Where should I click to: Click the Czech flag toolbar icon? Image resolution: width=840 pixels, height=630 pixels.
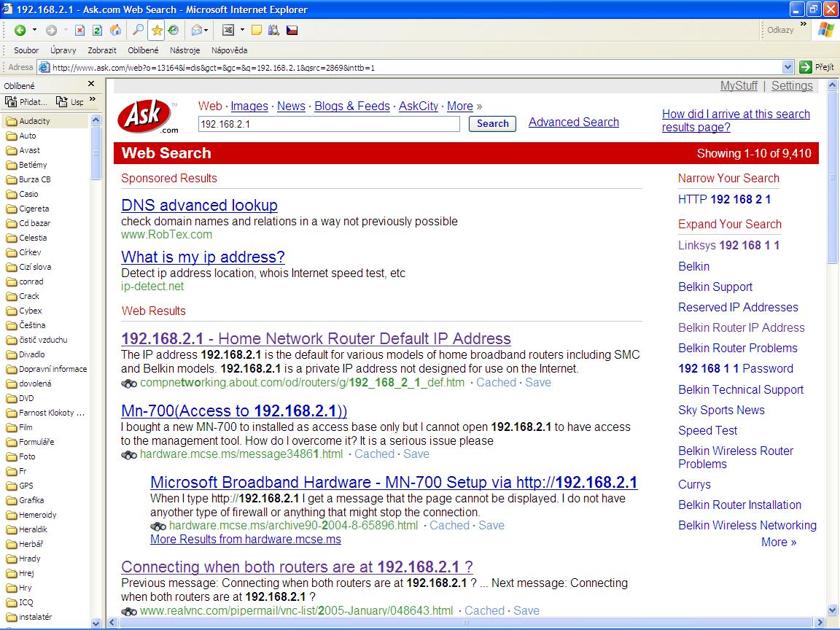291,30
